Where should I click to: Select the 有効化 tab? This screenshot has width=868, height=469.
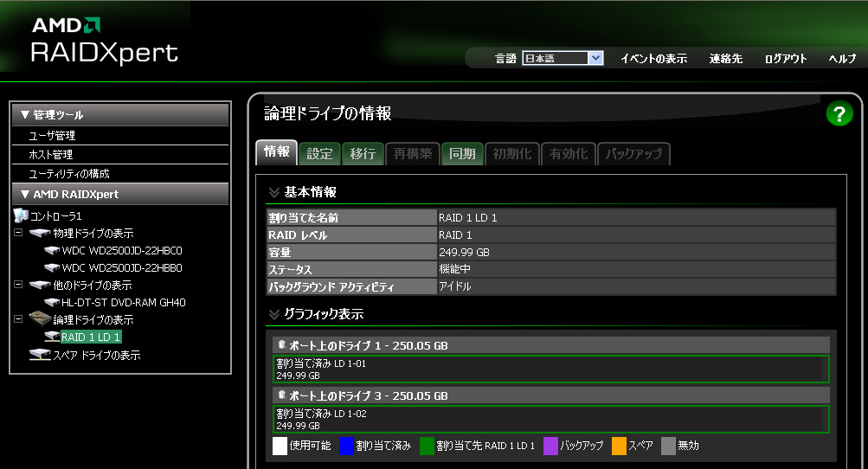click(568, 153)
